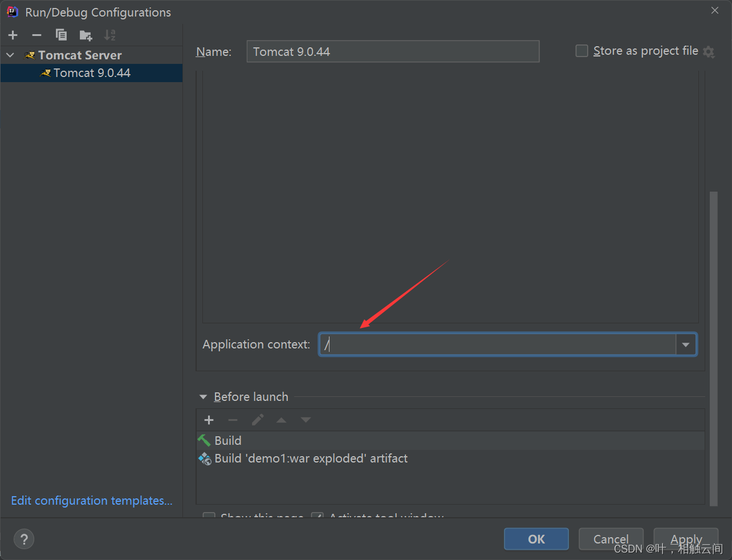The image size is (732, 560).
Task: Open help with question mark button
Action: click(x=24, y=539)
